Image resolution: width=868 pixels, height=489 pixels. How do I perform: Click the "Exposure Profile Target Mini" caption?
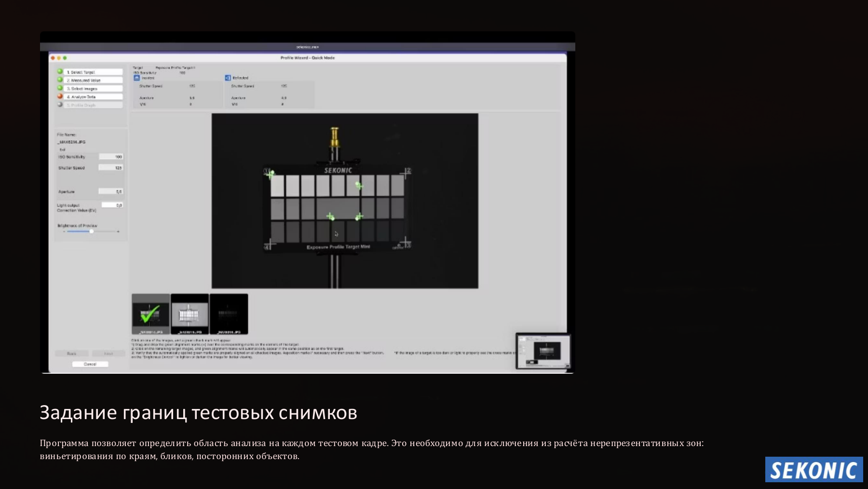[x=338, y=247]
